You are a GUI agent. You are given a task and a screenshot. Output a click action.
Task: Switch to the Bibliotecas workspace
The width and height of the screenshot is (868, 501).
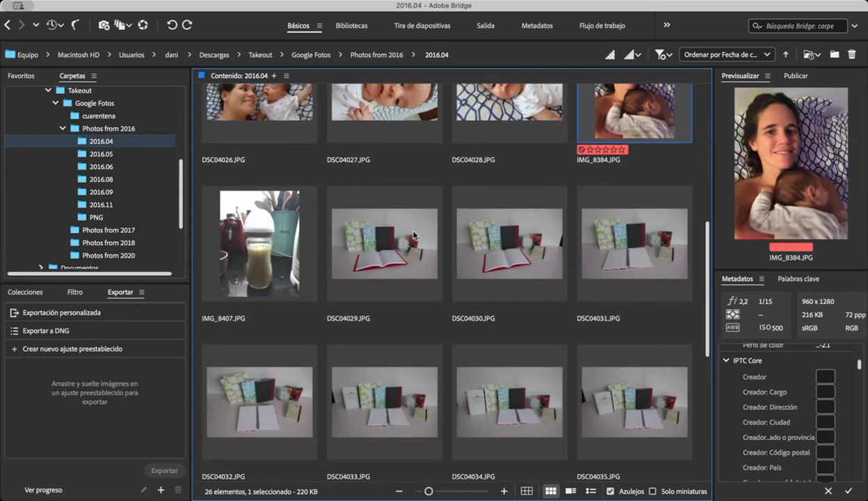(351, 26)
